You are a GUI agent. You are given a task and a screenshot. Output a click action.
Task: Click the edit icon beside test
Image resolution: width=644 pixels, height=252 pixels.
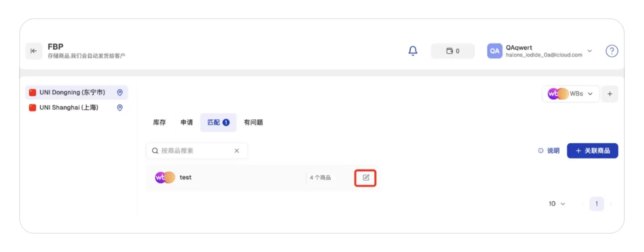click(366, 178)
